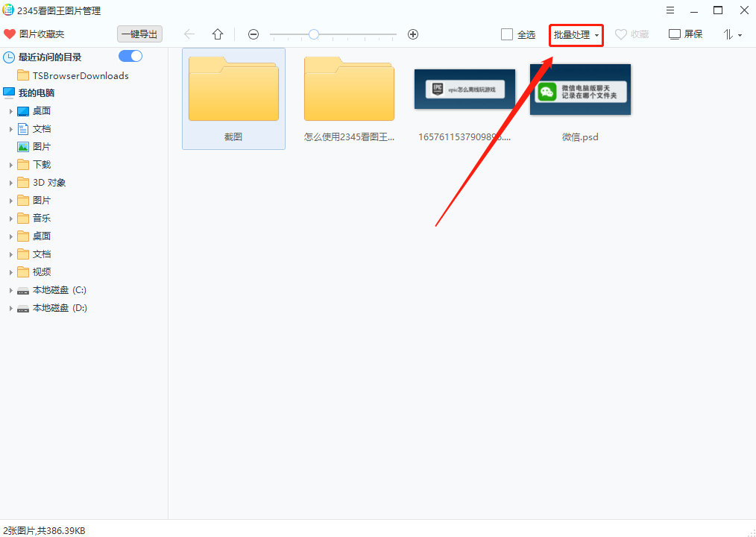
Task: Click the 图片收藏夹 heart icon
Action: tap(10, 34)
